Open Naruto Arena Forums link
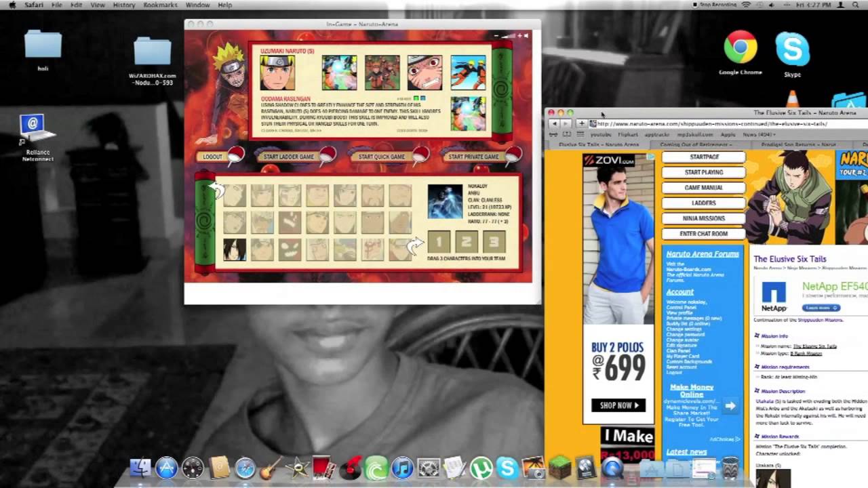The image size is (868, 488). (x=703, y=254)
